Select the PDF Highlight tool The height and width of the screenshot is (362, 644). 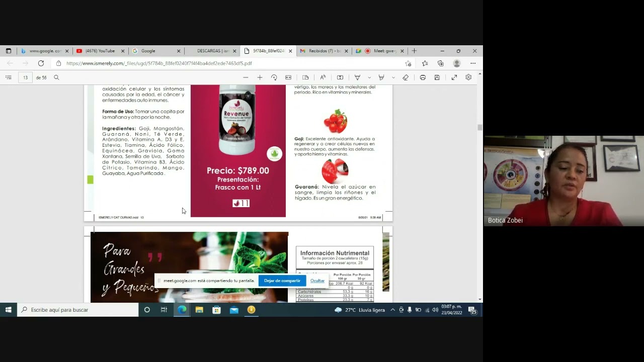point(381,77)
